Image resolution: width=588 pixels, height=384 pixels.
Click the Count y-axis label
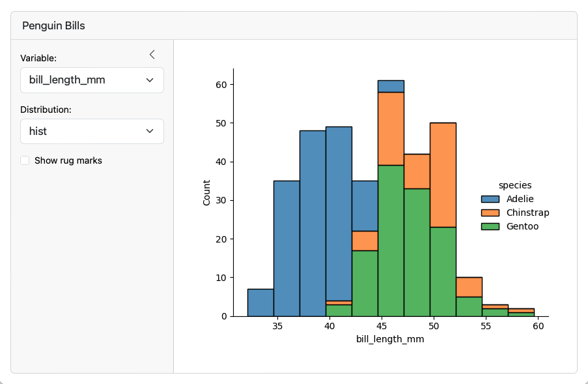(205, 192)
